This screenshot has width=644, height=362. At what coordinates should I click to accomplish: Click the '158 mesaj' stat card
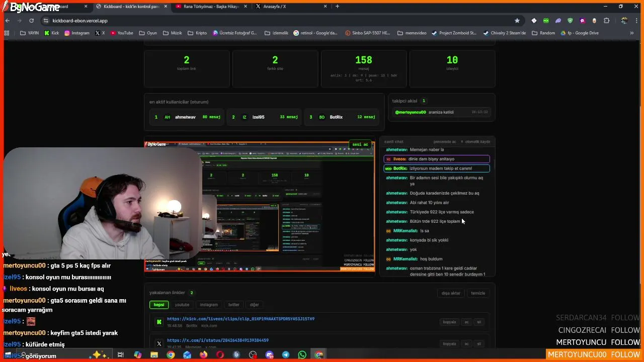click(x=364, y=68)
